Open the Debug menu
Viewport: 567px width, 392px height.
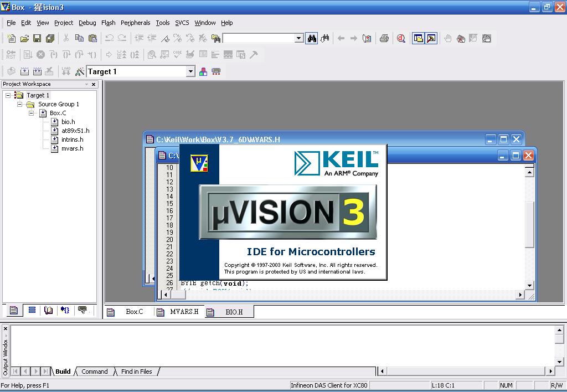(x=87, y=23)
